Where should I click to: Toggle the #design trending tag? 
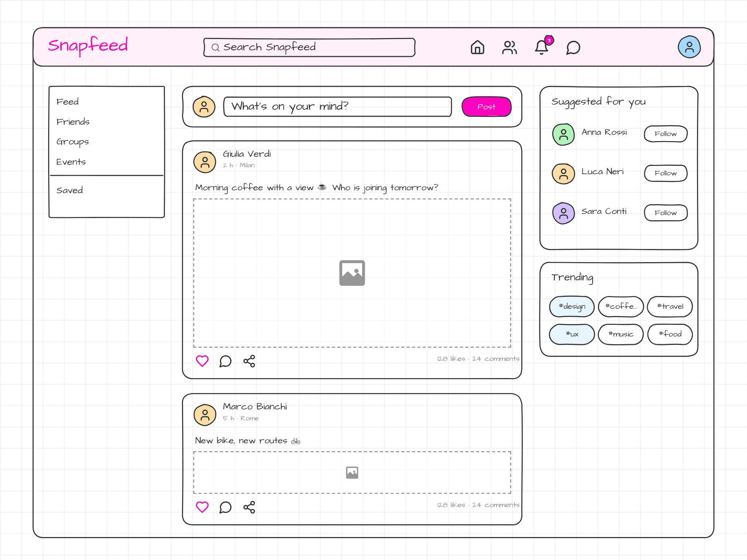pyautogui.click(x=572, y=307)
